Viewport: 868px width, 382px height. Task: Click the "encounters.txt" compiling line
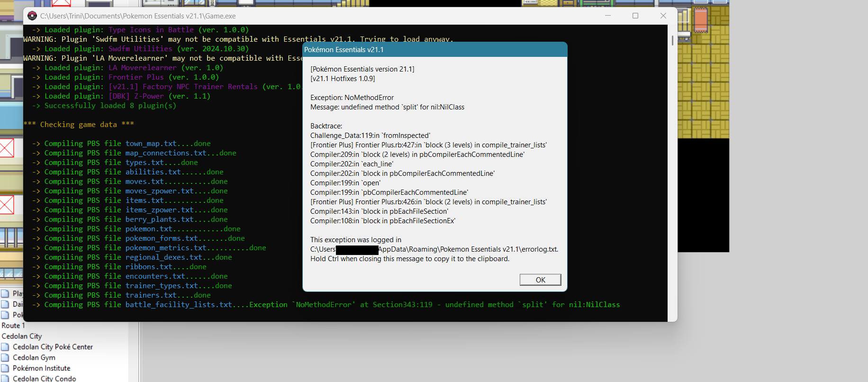(130, 276)
